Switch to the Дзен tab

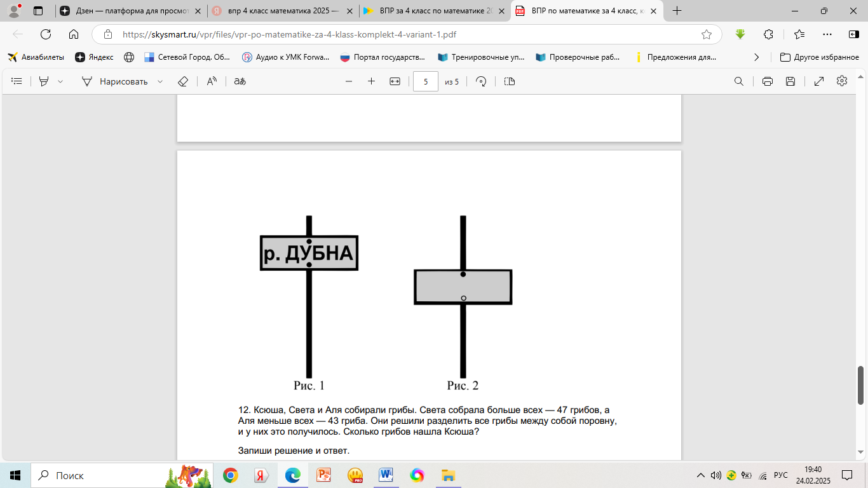(x=131, y=11)
